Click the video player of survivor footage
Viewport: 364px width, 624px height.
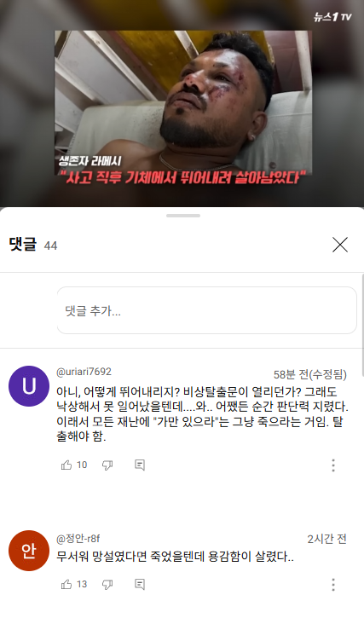183,102
